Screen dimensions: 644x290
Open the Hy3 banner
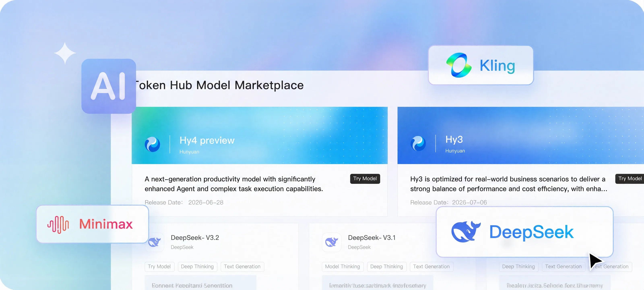click(x=521, y=135)
